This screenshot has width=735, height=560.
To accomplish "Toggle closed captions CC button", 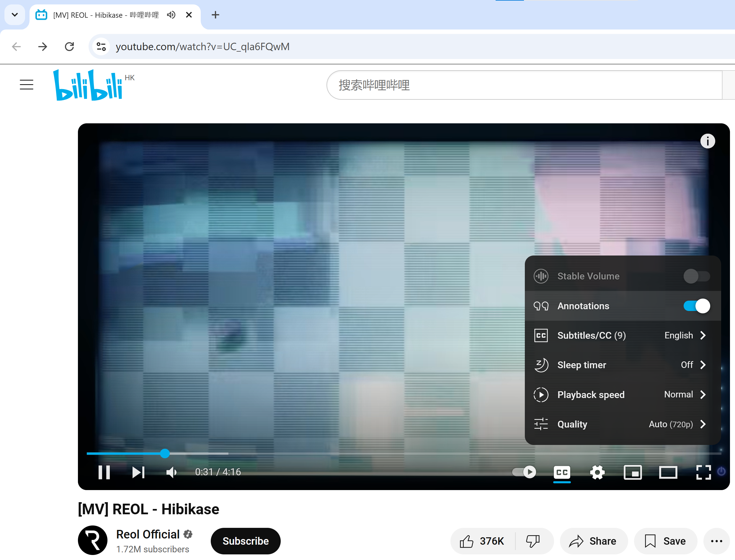I will (562, 472).
